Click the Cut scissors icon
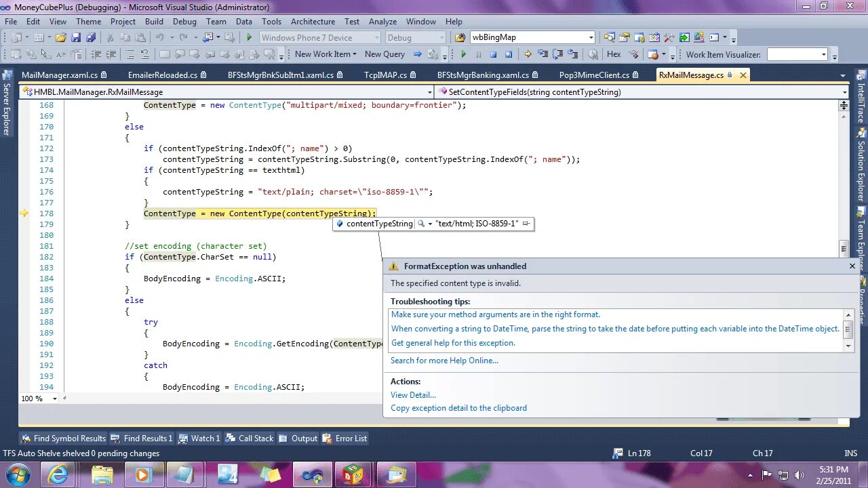This screenshot has width=868, height=488. click(x=110, y=37)
